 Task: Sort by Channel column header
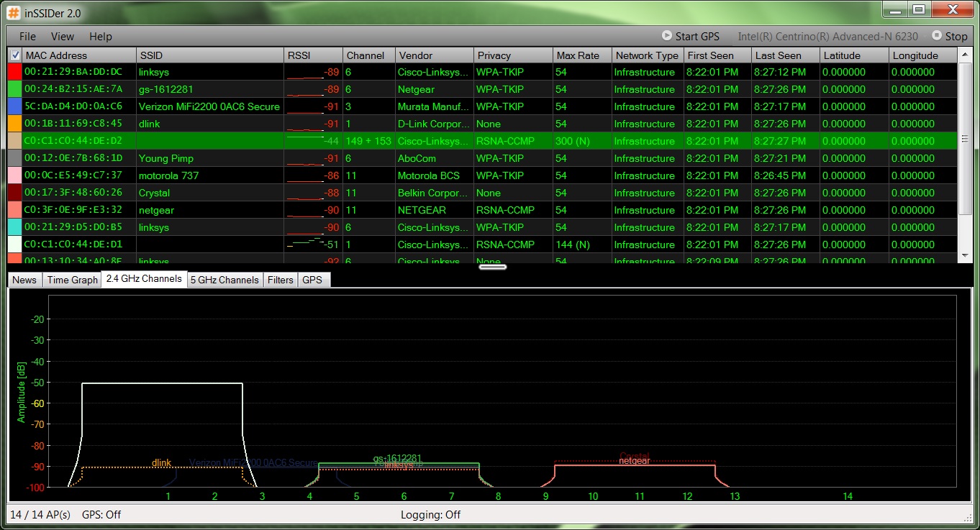click(x=368, y=55)
